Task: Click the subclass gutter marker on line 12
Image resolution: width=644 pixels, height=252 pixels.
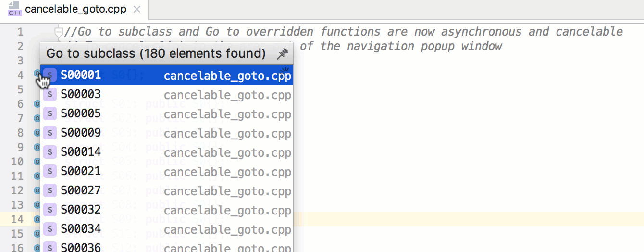Action: 37,190
